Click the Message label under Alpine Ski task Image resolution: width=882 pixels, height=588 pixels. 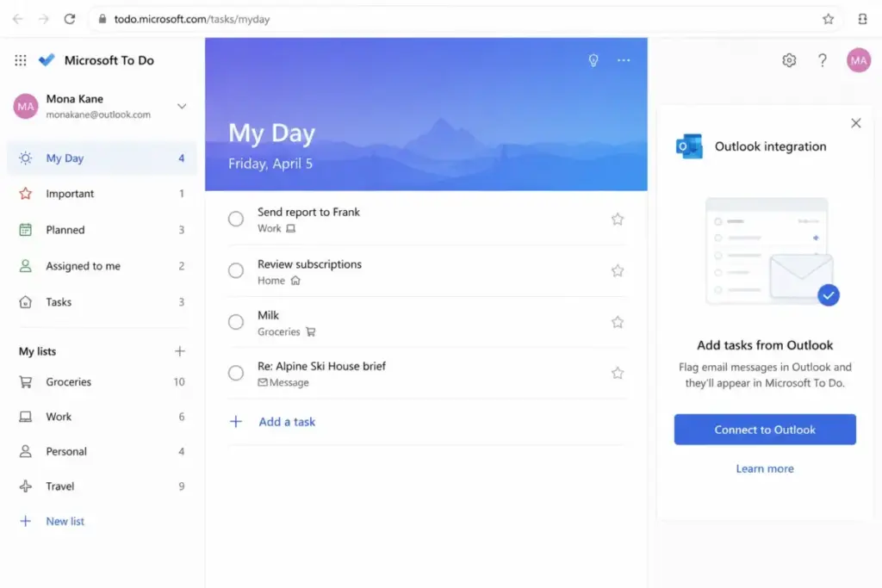[289, 382]
